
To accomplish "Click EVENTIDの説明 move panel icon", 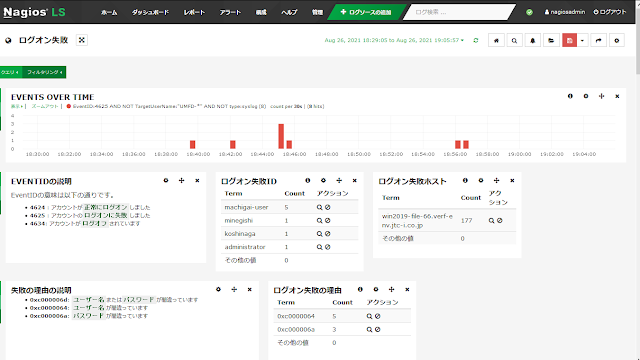I will click(x=182, y=180).
